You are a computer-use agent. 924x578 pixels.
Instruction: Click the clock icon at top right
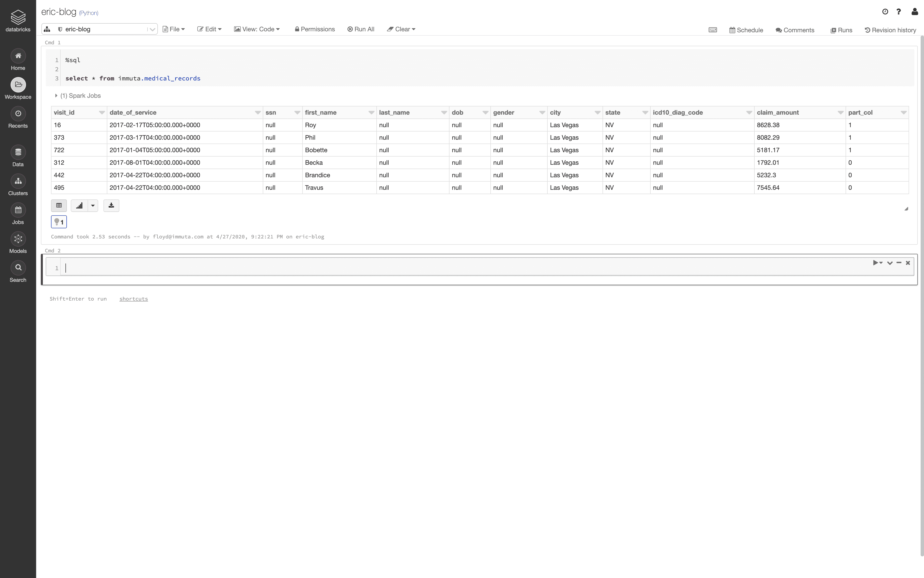tap(885, 12)
